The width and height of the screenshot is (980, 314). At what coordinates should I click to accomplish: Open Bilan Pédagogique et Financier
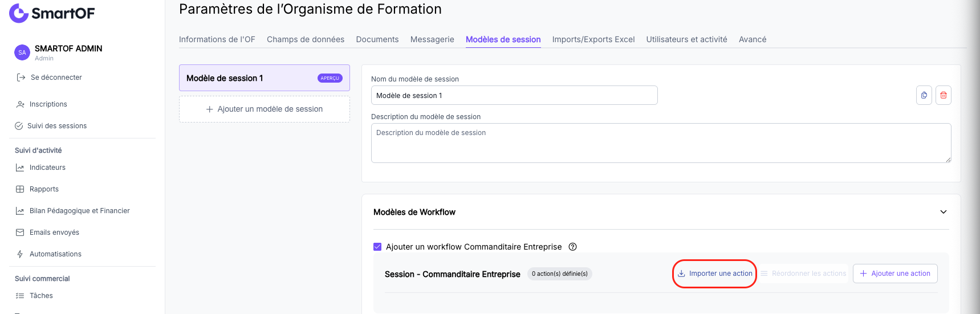coord(80,211)
